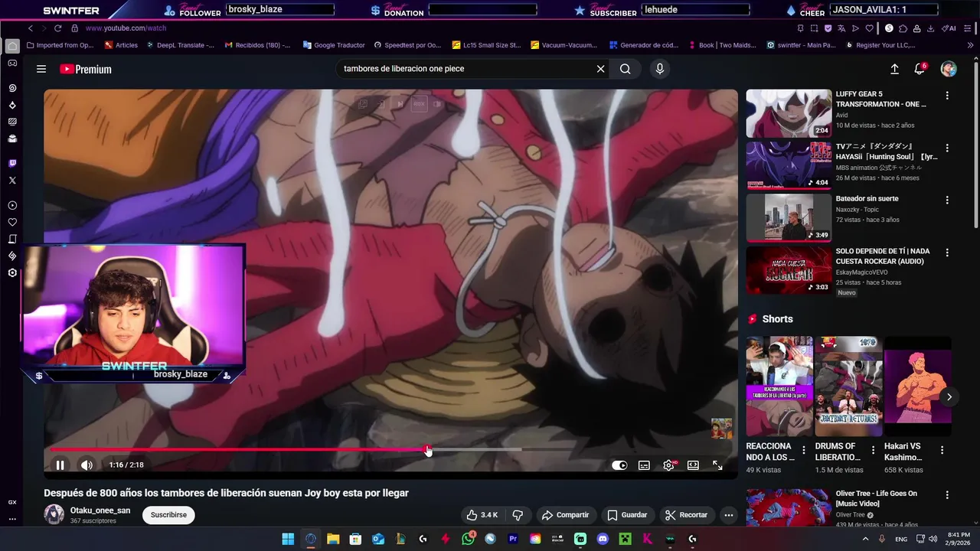
Task: Go to YouTube Premium home logo
Action: coord(86,69)
